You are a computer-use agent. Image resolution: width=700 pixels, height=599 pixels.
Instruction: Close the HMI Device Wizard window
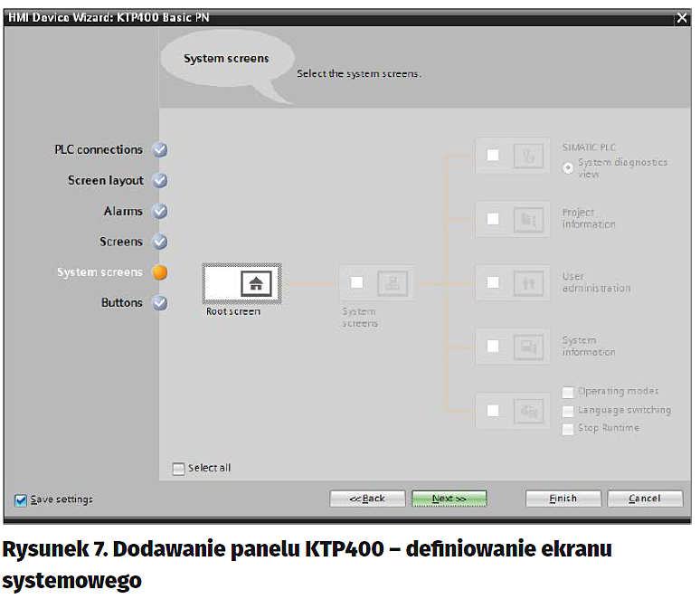click(682, 17)
